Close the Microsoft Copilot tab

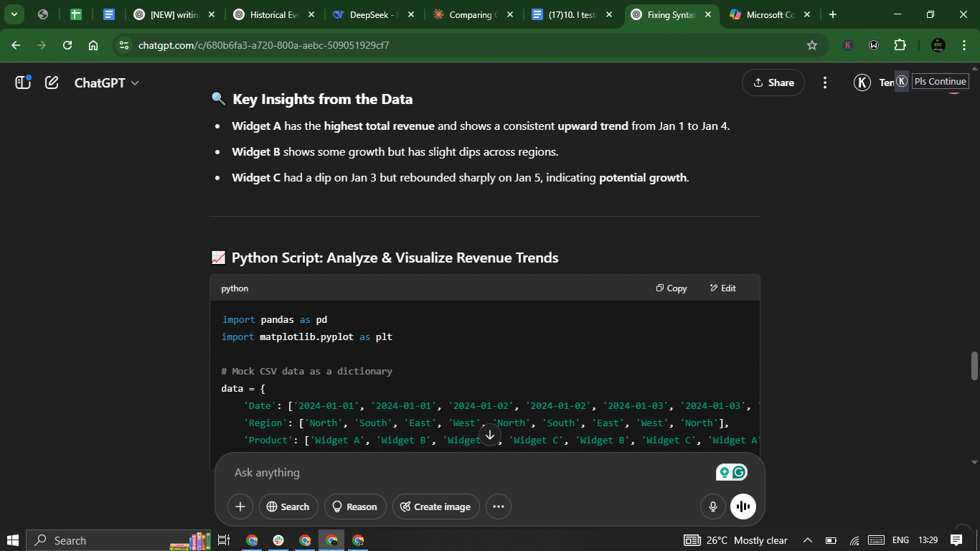point(806,14)
